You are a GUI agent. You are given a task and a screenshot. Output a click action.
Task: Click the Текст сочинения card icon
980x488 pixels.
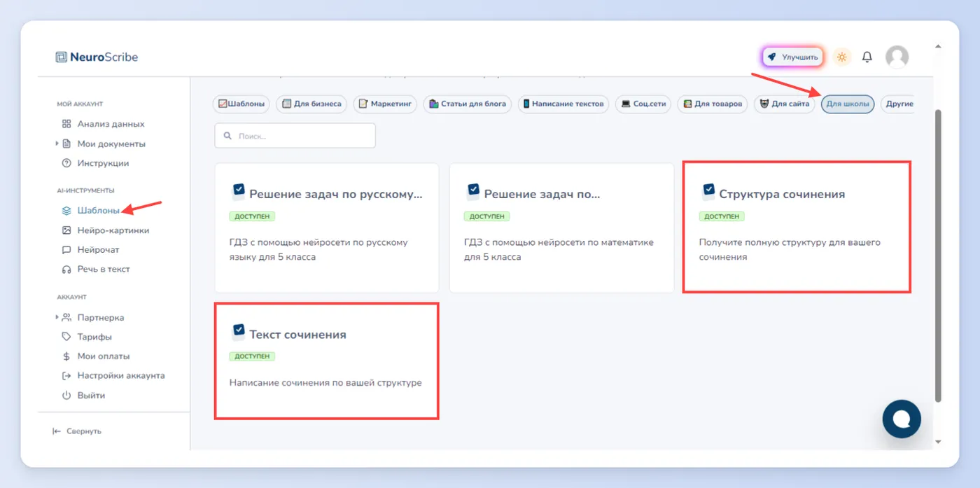[238, 331]
